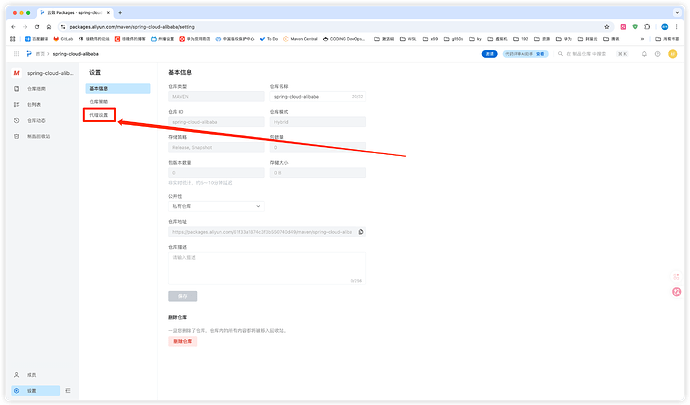690x405 pixels.
Task: Click the spring-cloud-alibaba breadcrumb text
Action: click(76, 54)
